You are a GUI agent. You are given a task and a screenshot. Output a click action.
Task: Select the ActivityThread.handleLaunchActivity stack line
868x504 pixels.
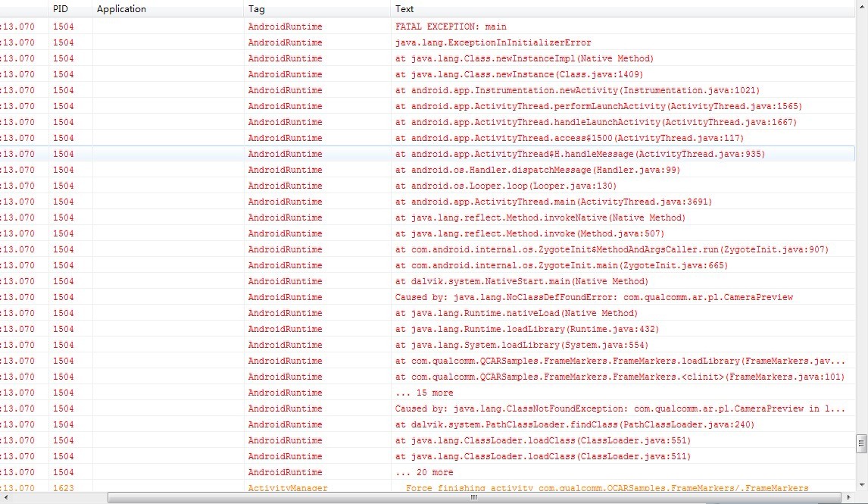point(427,123)
